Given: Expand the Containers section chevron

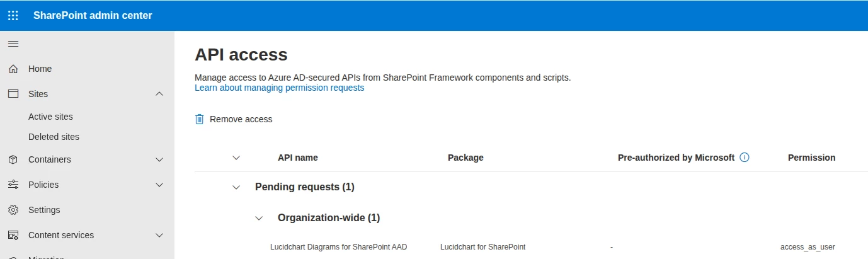Looking at the screenshot, I should 159,159.
